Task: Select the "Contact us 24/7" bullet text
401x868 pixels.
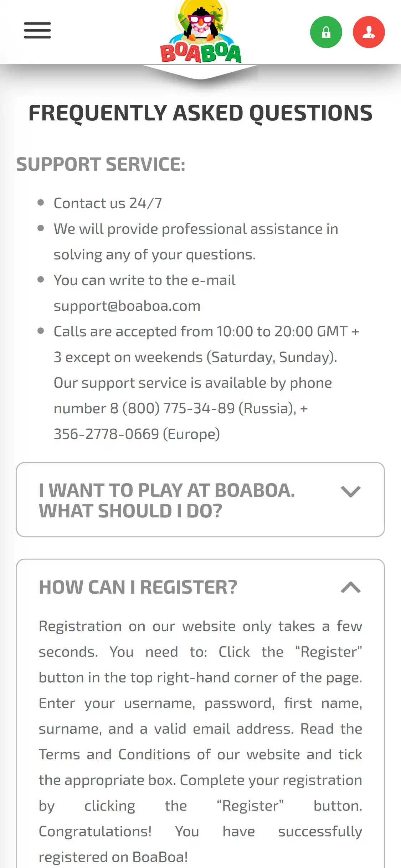Action: 108,203
